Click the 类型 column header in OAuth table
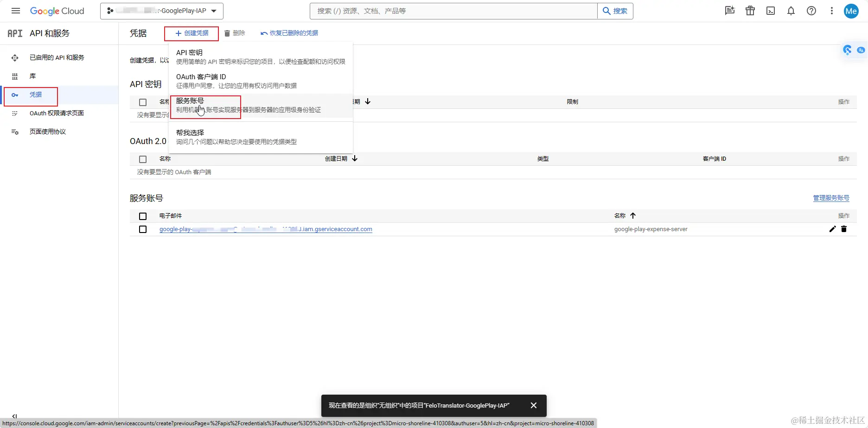Viewport: 868px width, 428px height. (x=543, y=159)
